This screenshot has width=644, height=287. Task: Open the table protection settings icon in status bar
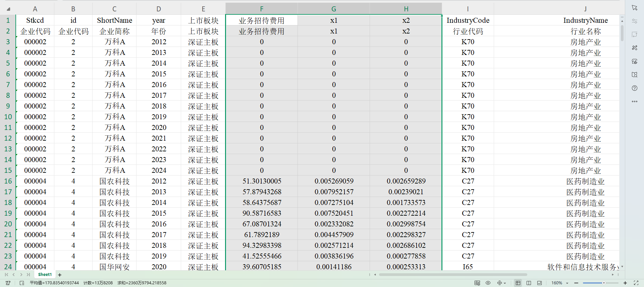pos(477,283)
